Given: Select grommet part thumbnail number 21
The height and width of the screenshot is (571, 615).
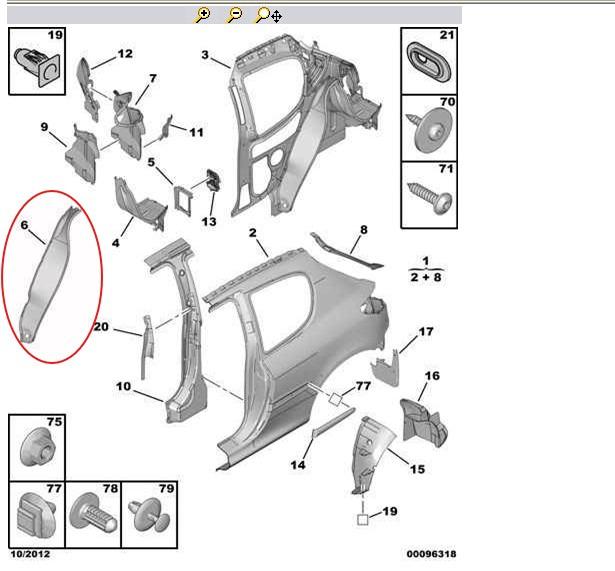Looking at the screenshot, I should point(431,61).
